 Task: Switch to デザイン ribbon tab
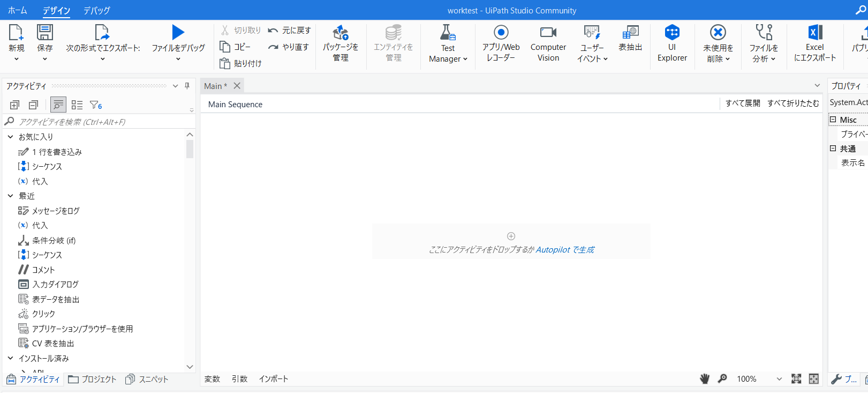pyautogui.click(x=57, y=10)
